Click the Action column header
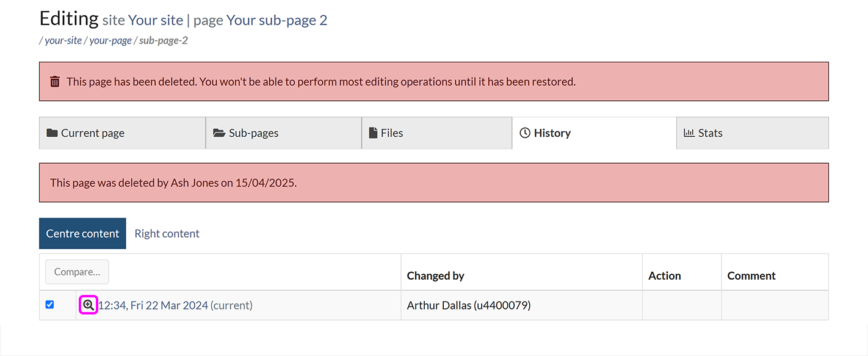 (x=664, y=276)
